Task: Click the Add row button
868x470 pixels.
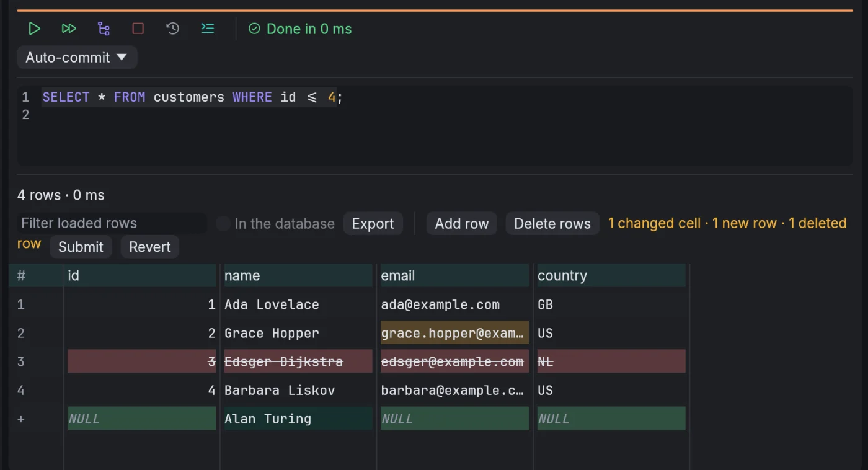Action: [462, 224]
